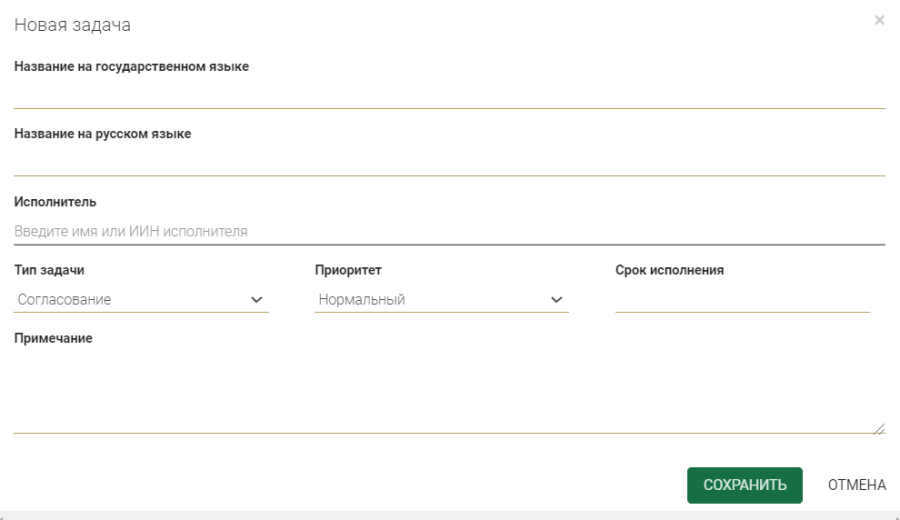The image size is (900, 520).
Task: Click into the Russian-language name input field
Action: [x=449, y=162]
